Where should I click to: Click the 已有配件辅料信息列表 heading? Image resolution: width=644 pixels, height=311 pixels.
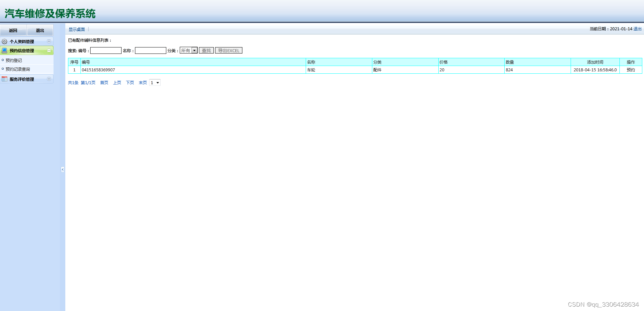pyautogui.click(x=90, y=40)
